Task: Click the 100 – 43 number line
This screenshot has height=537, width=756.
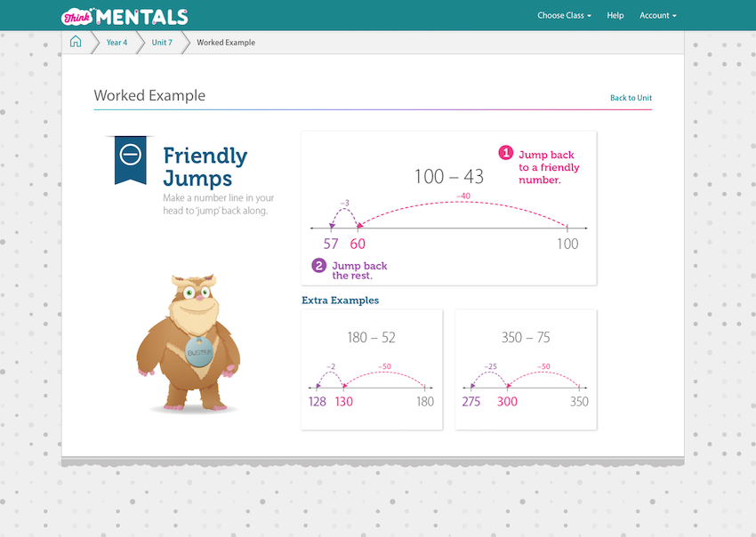Action: pyautogui.click(x=449, y=228)
